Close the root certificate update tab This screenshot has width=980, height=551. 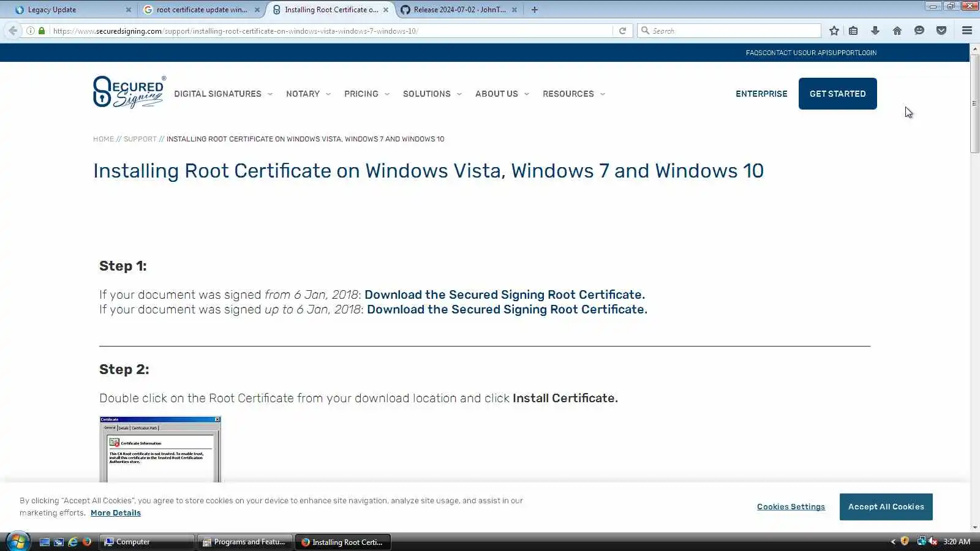(257, 10)
